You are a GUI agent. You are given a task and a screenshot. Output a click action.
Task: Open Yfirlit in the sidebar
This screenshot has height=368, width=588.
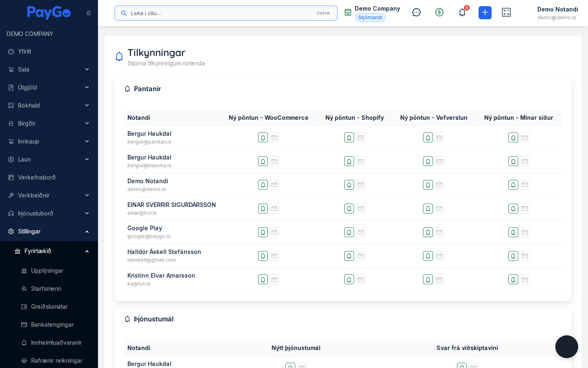pyautogui.click(x=49, y=52)
